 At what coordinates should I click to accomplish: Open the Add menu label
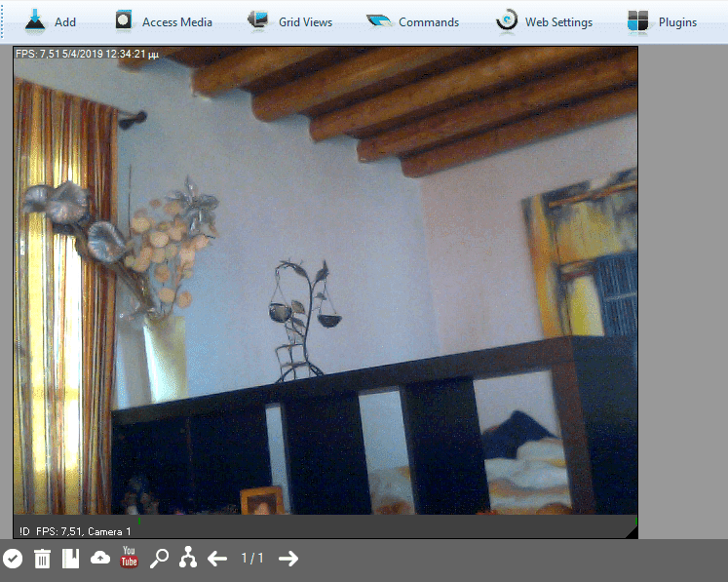pos(65,22)
